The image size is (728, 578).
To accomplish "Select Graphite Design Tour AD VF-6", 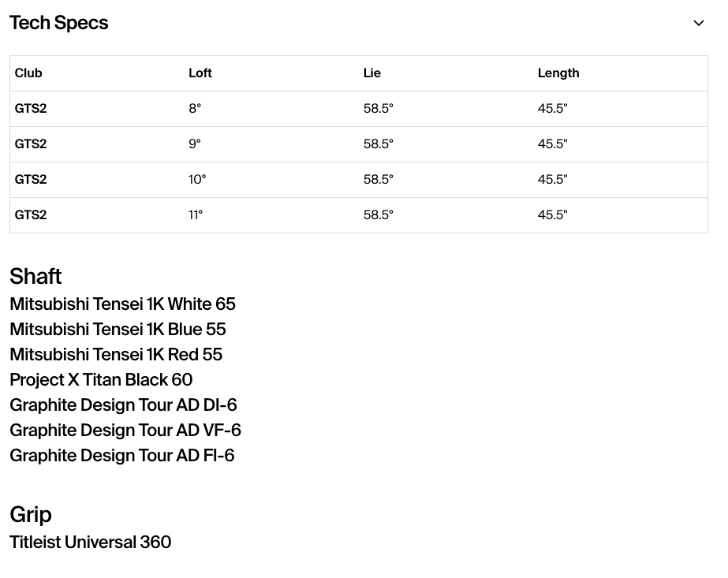I will pos(125,430).
